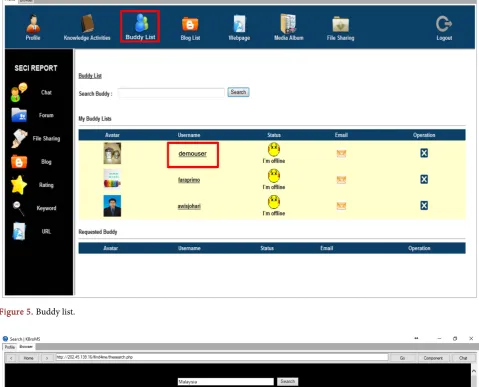
Task: Click demouser offline status smiley
Action: point(274,150)
